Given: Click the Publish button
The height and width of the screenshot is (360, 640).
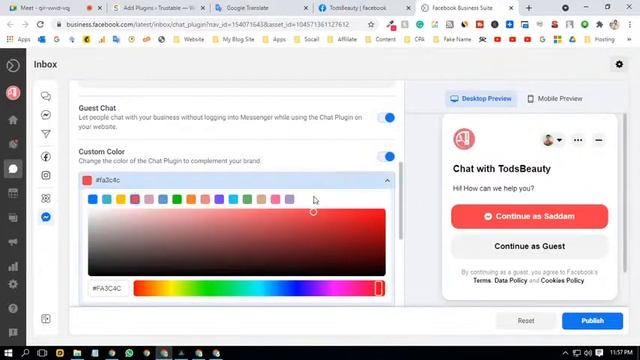Looking at the screenshot, I should click(x=592, y=321).
